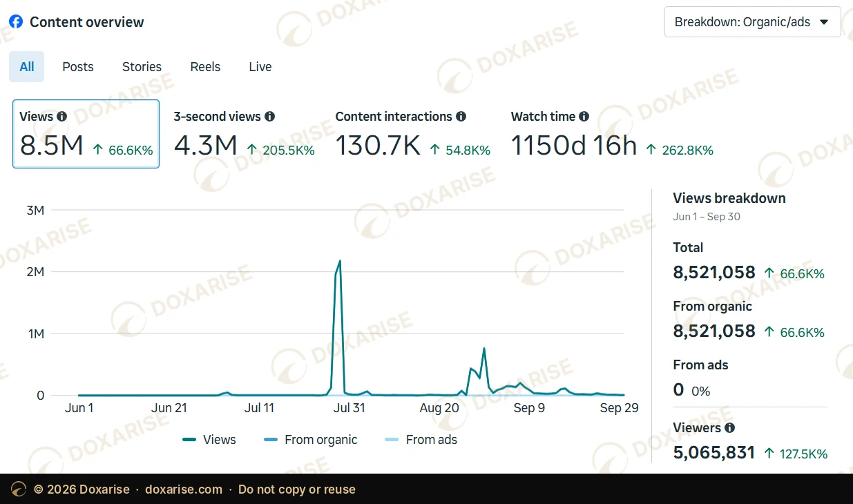Toggle the Views legend series
The image size is (853, 504).
click(209, 440)
